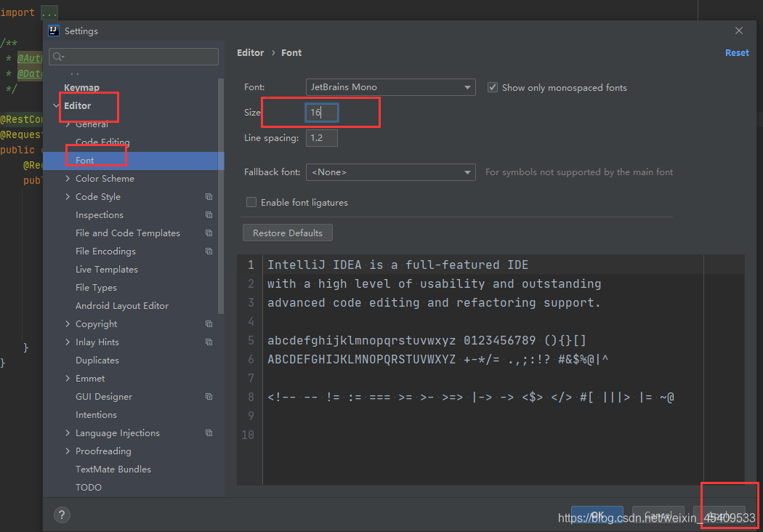Expand the Code Style node
This screenshot has height=532, width=763.
[x=68, y=197]
